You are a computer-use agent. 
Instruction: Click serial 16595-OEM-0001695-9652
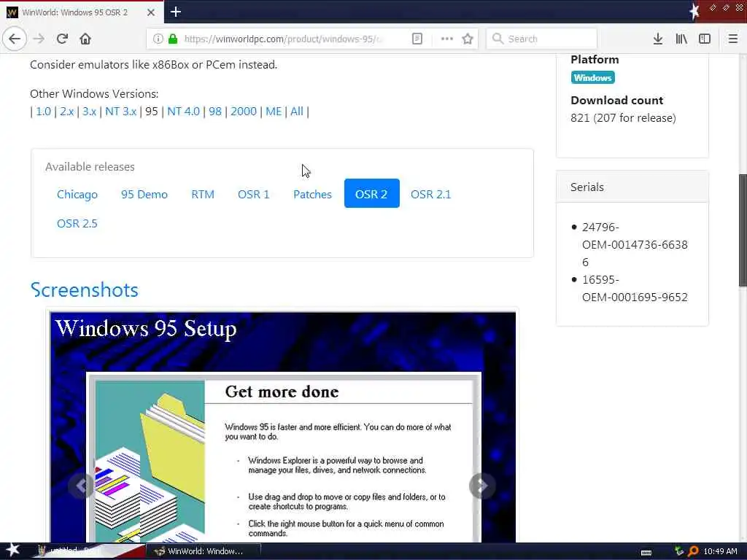coord(635,289)
